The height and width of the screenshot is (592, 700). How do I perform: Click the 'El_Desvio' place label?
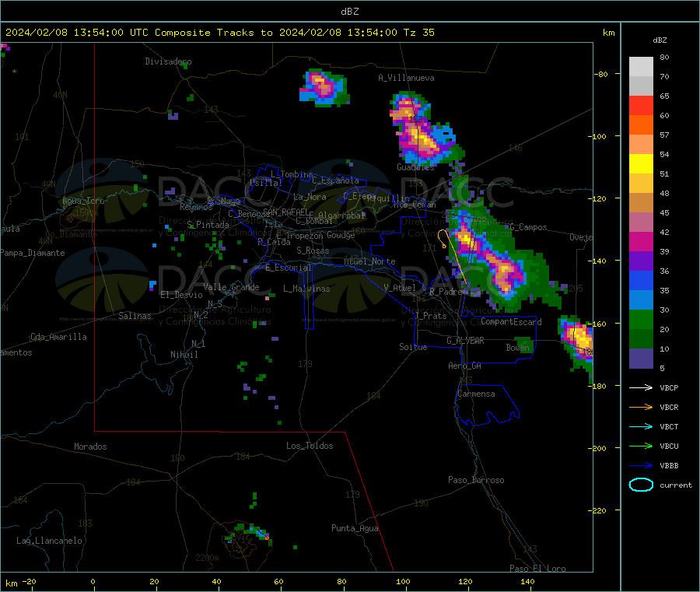(181, 295)
